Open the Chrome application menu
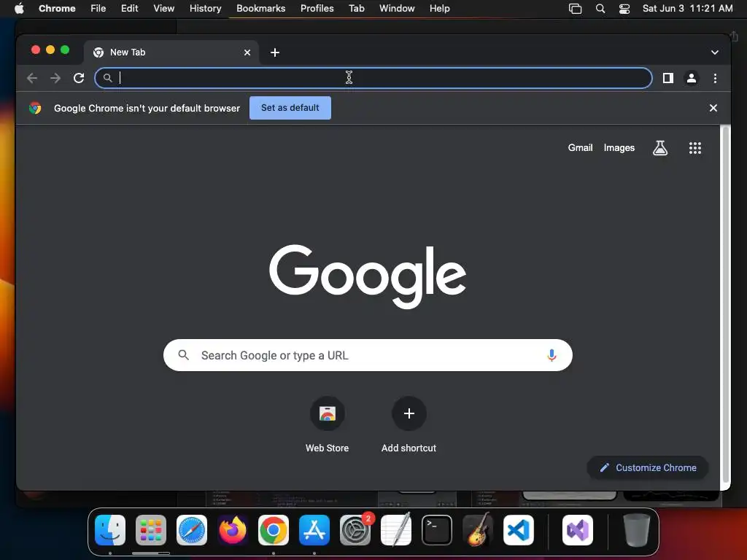 tap(57, 9)
